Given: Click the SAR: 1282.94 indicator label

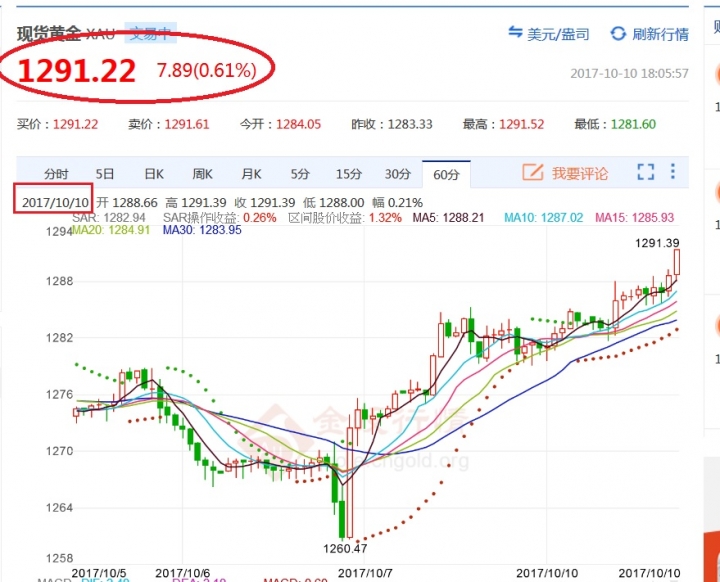Looking at the screenshot, I should tap(109, 218).
